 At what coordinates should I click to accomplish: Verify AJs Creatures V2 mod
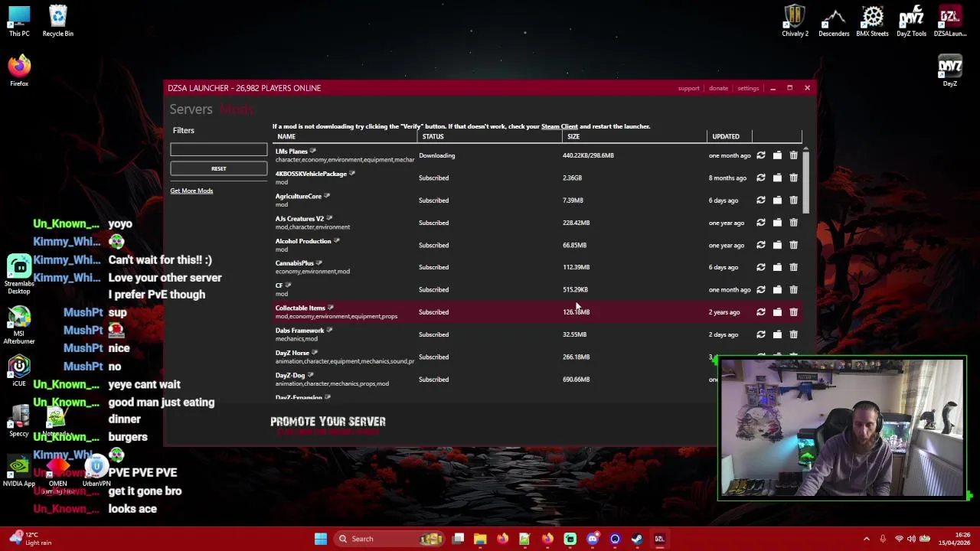761,223
